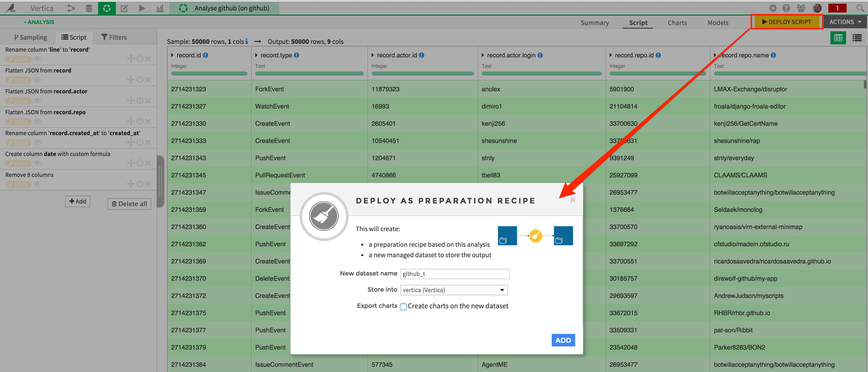
Task: Open the Dashboards bar chart icon
Action: tap(160, 8)
